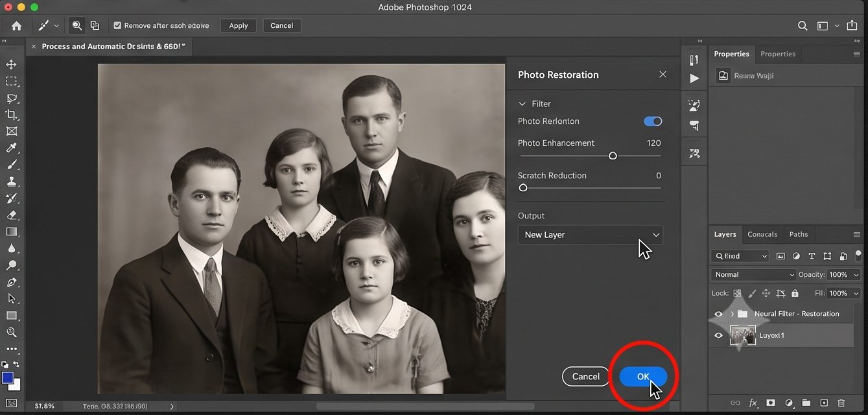Switch to the Paths tab

tap(799, 234)
